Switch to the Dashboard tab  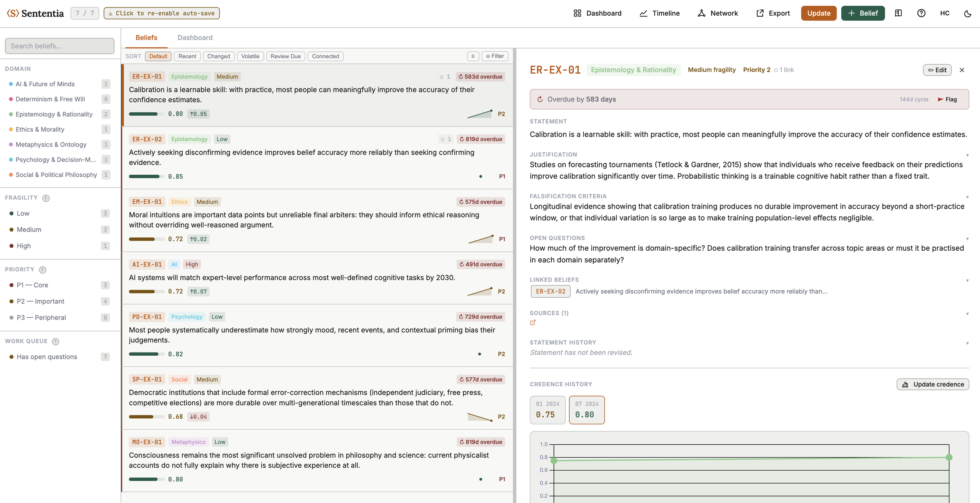tap(195, 38)
